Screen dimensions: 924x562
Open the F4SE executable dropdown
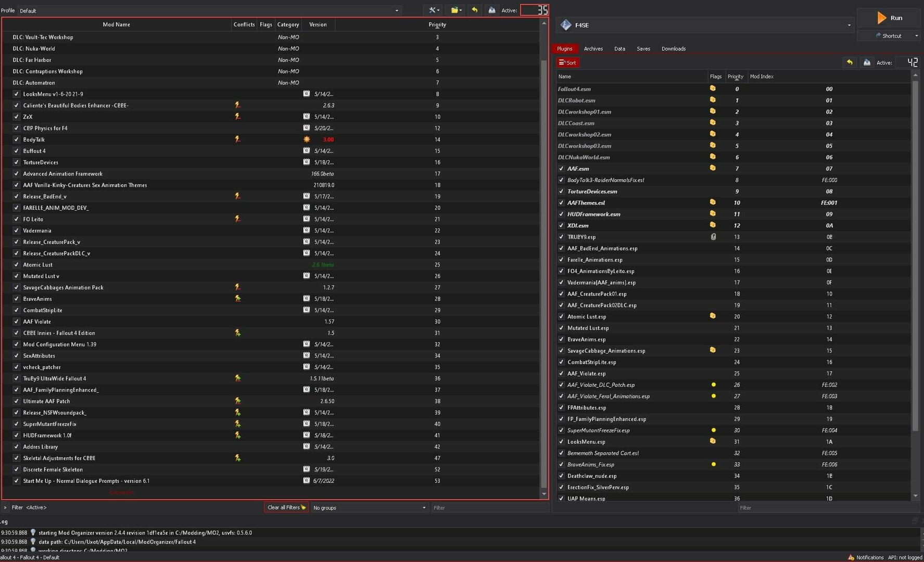tap(705, 25)
